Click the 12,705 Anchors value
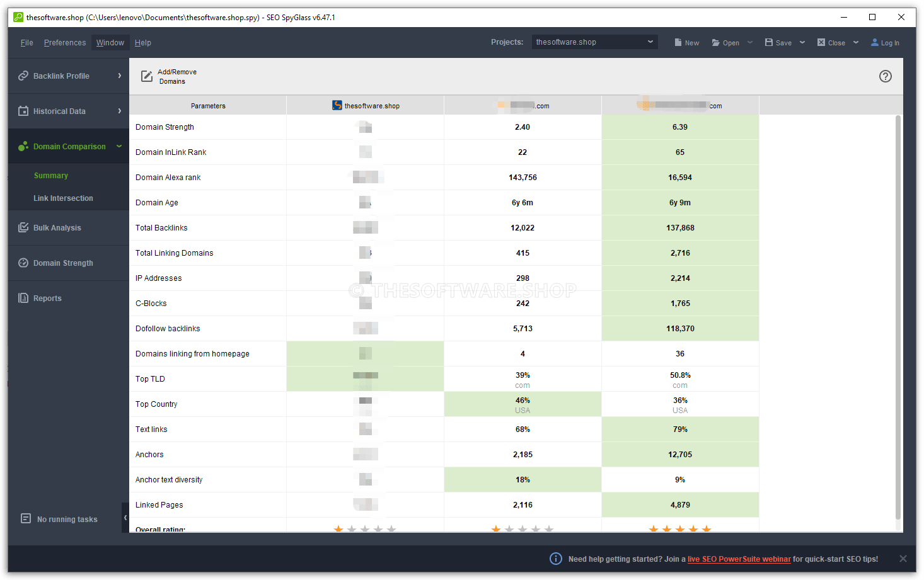The image size is (924, 580). (x=680, y=455)
